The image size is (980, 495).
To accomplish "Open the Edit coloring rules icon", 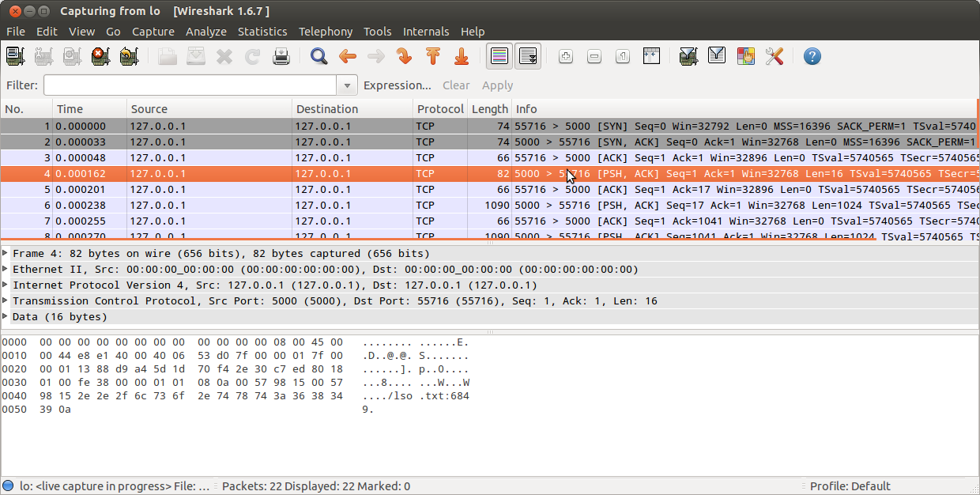I will coord(745,56).
